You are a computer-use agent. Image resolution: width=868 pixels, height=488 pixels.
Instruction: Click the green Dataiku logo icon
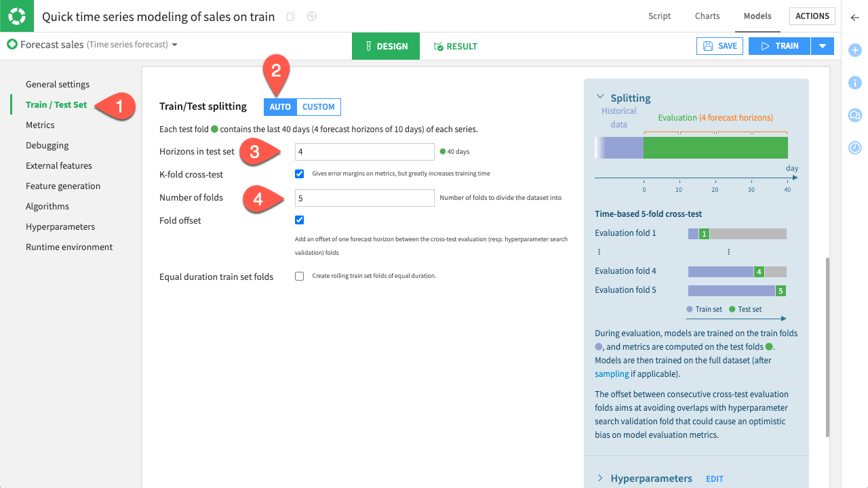pyautogui.click(x=16, y=16)
